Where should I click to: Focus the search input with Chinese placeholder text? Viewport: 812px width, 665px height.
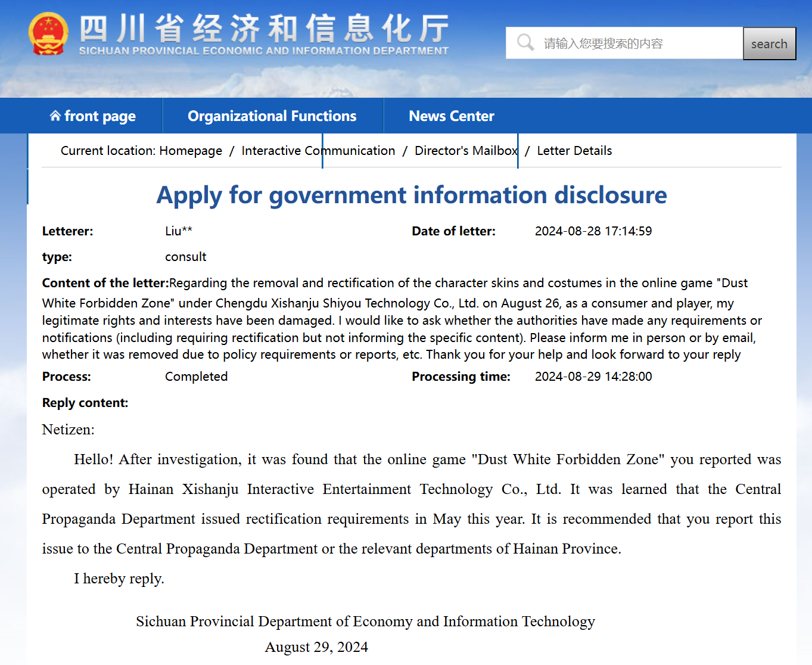[x=624, y=43]
